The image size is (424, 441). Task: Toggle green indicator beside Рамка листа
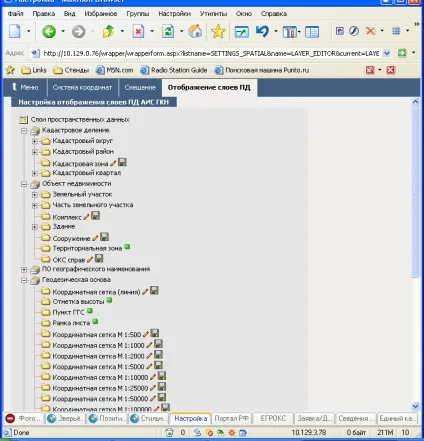tap(95, 322)
